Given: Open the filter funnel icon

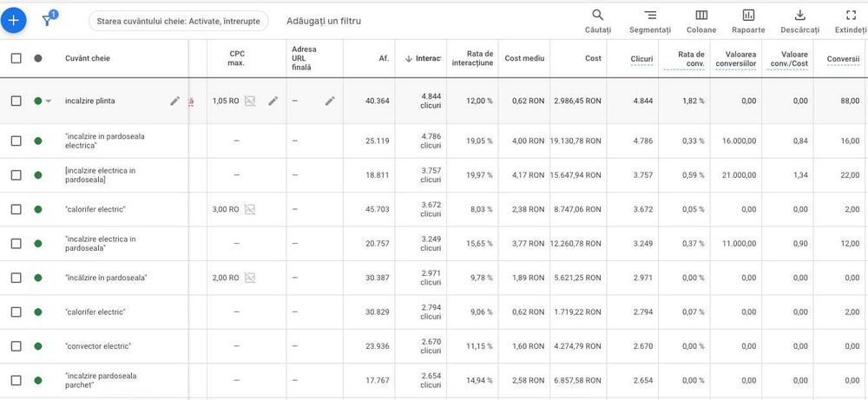Looking at the screenshot, I should (x=49, y=20).
